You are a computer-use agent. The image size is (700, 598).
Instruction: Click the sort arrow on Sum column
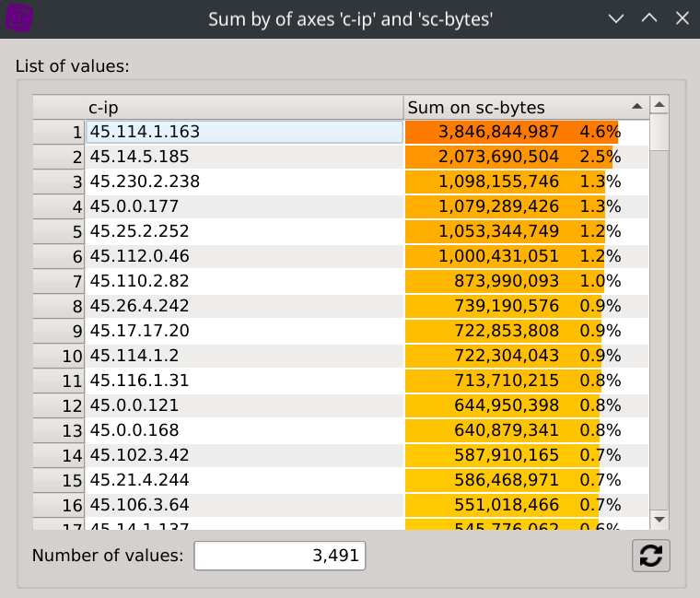(636, 107)
